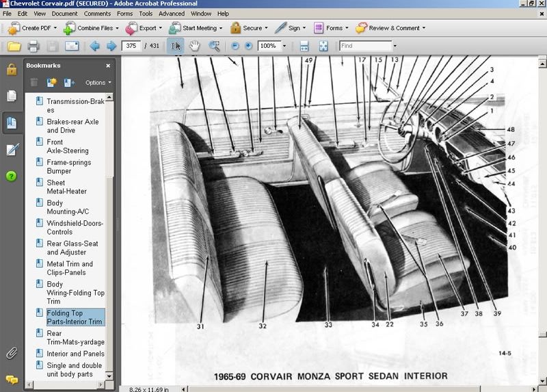Click the document scroll up arrow
Viewport: 547px width, 392px height.
pyautogui.click(x=542, y=64)
